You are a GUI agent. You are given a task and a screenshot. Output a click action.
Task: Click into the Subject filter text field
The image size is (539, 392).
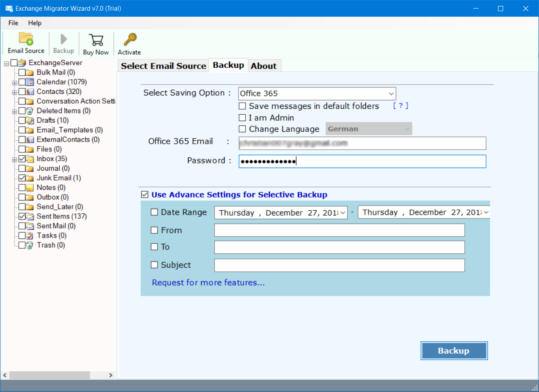(x=339, y=265)
